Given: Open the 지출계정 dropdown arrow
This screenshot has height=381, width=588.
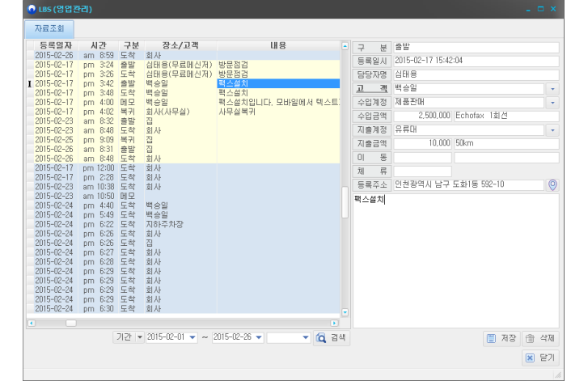Looking at the screenshot, I should tap(552, 130).
